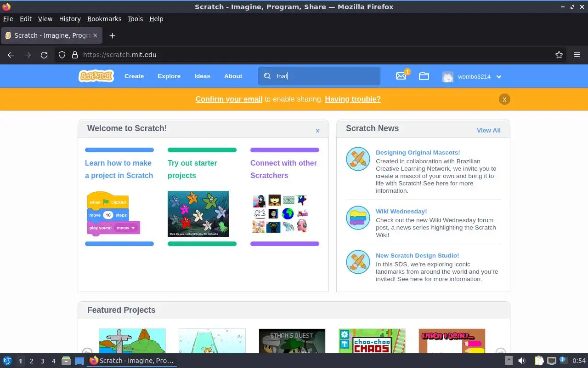588x368 pixels.
Task: Click Connect with other Scratchers link
Action: click(x=283, y=169)
